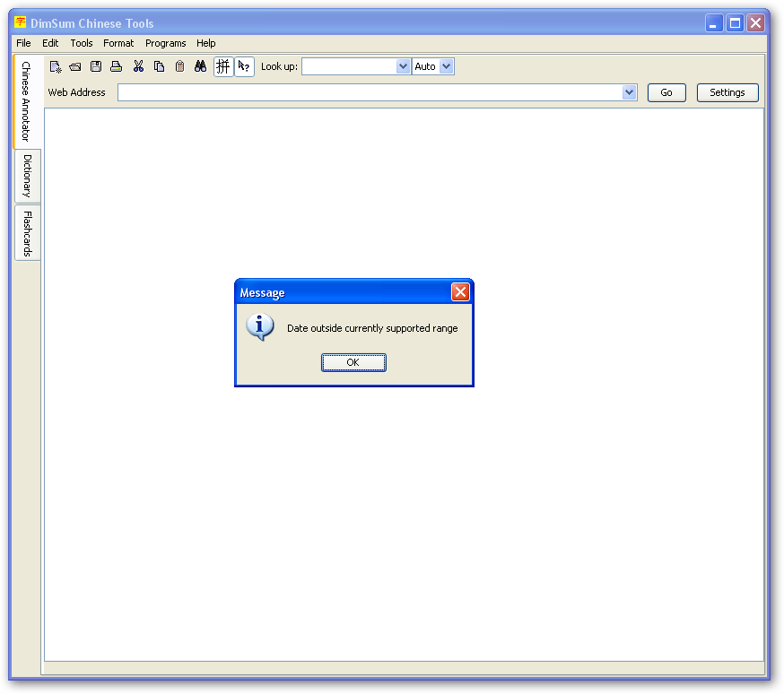This screenshot has width=784, height=694.
Task: Toggle the pointer help lookup button
Action: click(244, 66)
